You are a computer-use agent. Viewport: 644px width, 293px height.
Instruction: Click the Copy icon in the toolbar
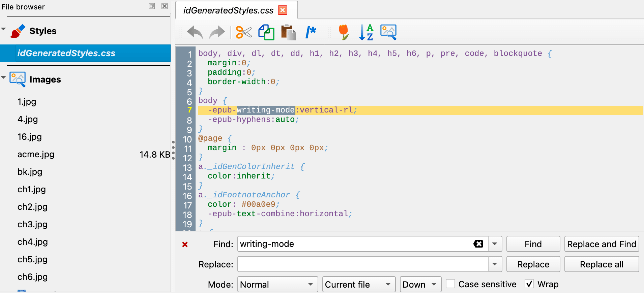266,32
